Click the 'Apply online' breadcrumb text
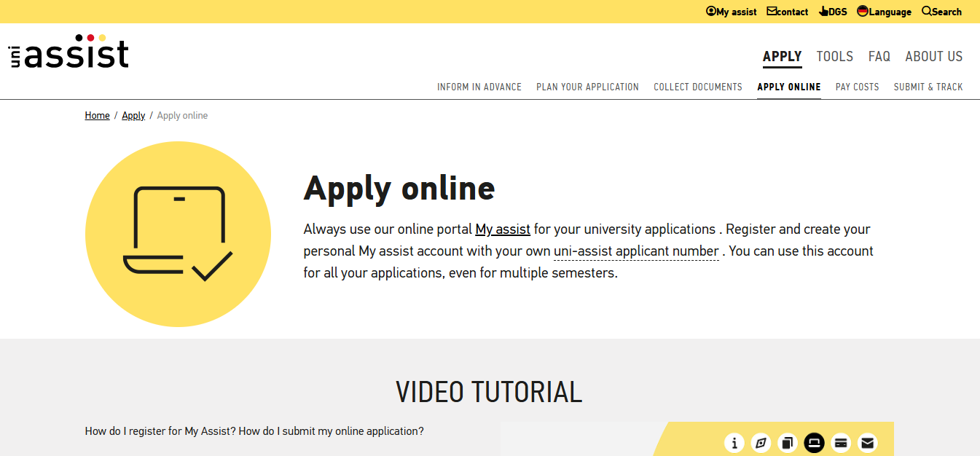Viewport: 980px width, 456px height. pos(182,116)
